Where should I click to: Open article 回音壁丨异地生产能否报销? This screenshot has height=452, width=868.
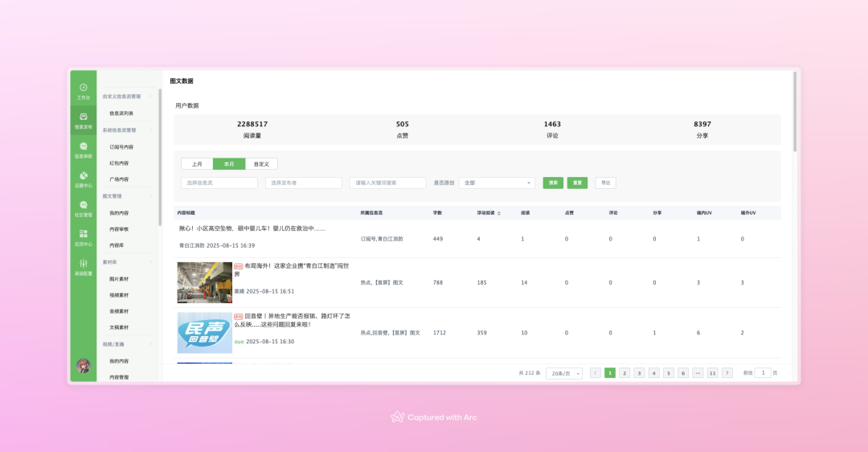[x=292, y=320]
